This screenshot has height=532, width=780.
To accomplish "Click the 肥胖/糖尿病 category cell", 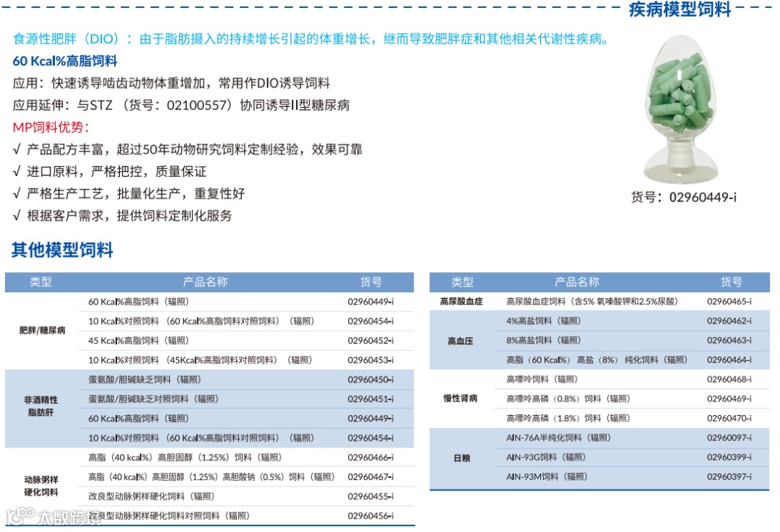I will (x=43, y=330).
